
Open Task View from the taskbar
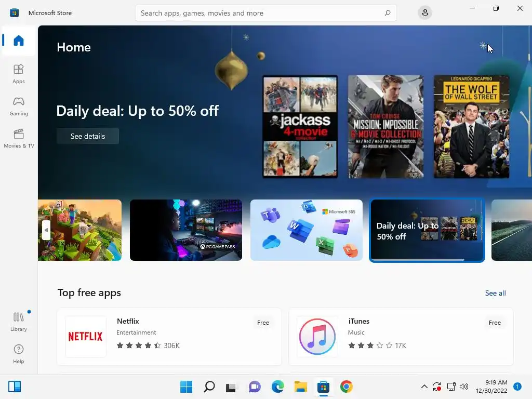coord(232,387)
